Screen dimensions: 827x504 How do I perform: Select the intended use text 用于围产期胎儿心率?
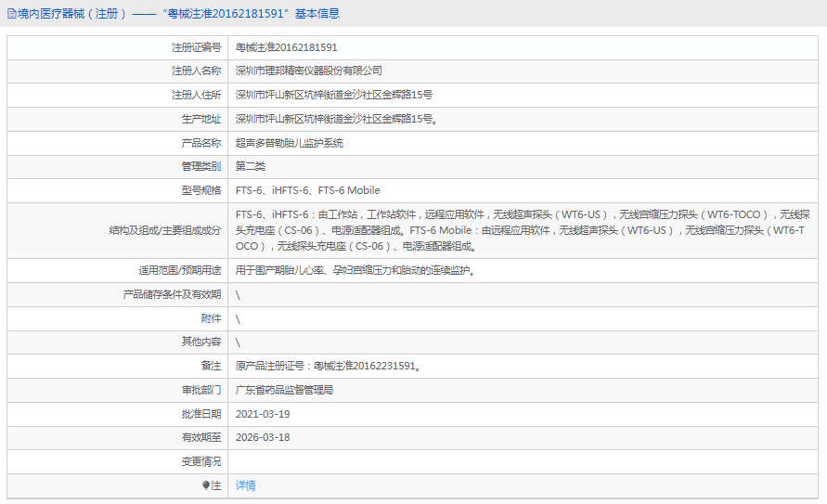[x=356, y=270]
